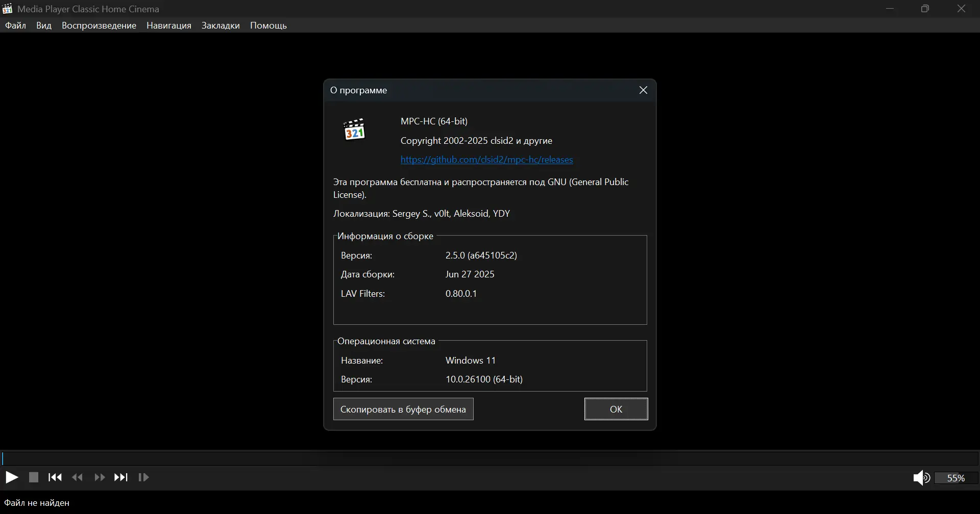Viewport: 980px width, 514px height.
Task: Click the "Файл не найден" status text
Action: point(37,503)
